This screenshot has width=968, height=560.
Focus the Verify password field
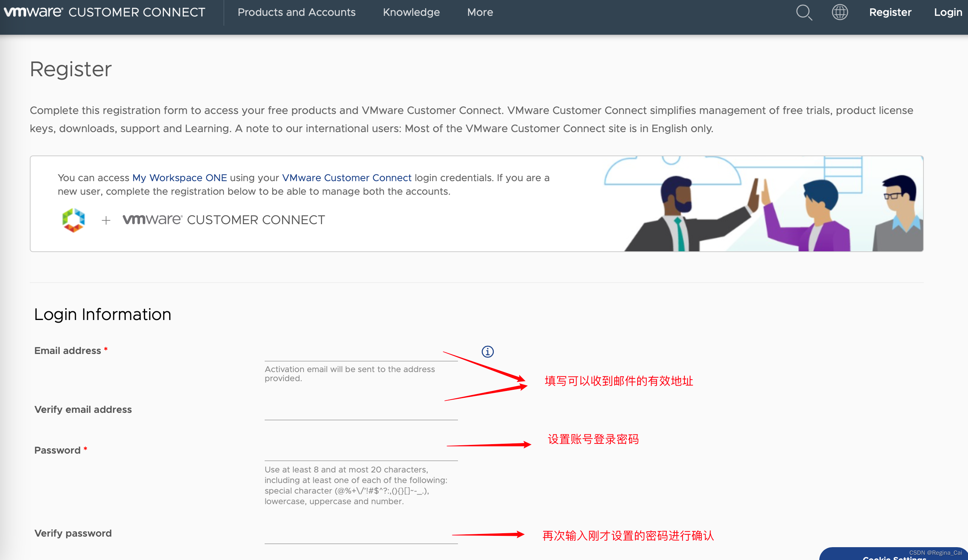(x=361, y=534)
